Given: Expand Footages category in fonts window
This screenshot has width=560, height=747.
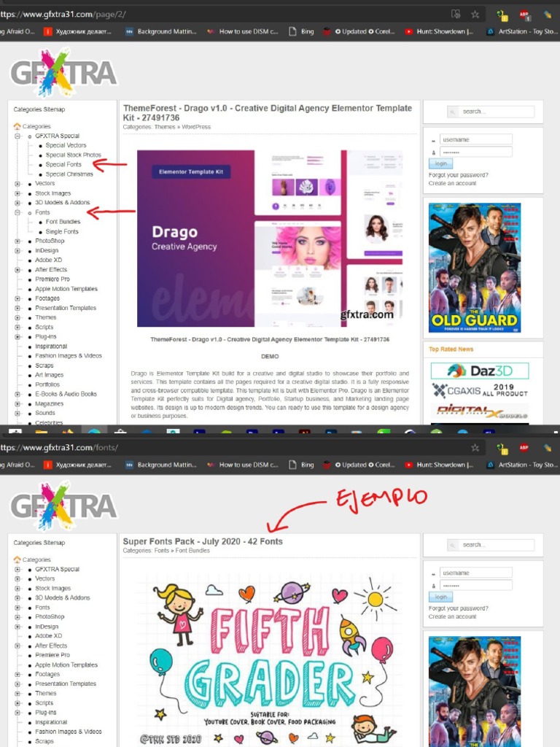Looking at the screenshot, I should (17, 674).
